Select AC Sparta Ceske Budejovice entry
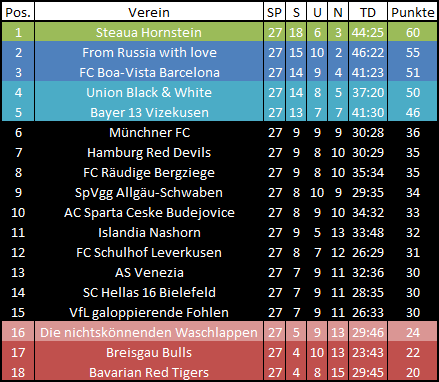The height and width of the screenshot is (382, 439). pos(149,212)
